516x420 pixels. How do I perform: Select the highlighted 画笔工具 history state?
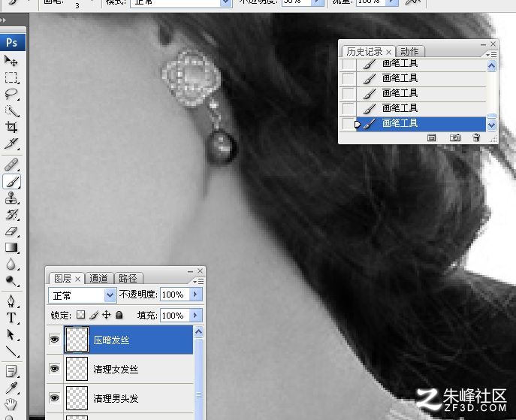[421, 124]
